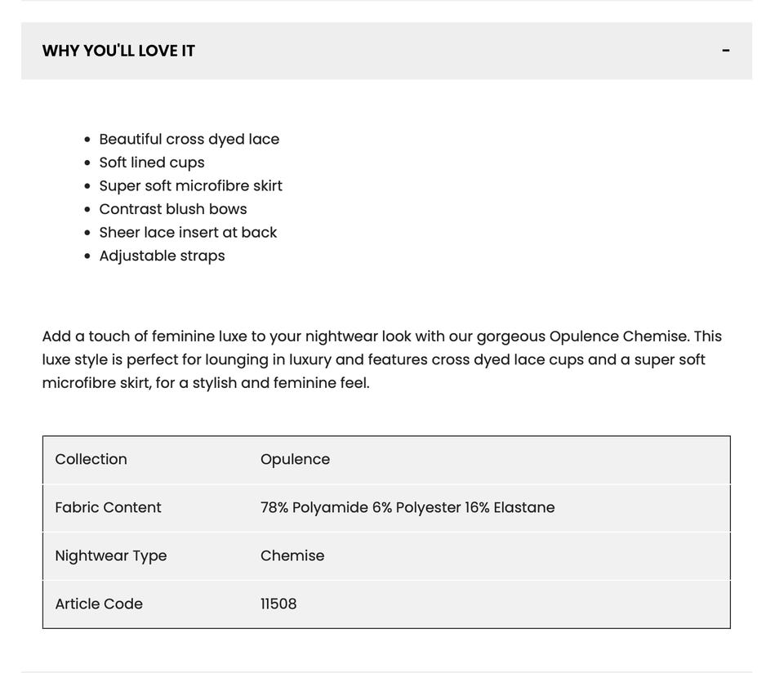Click the Fabric Content label
The height and width of the screenshot is (673, 784).
point(108,507)
